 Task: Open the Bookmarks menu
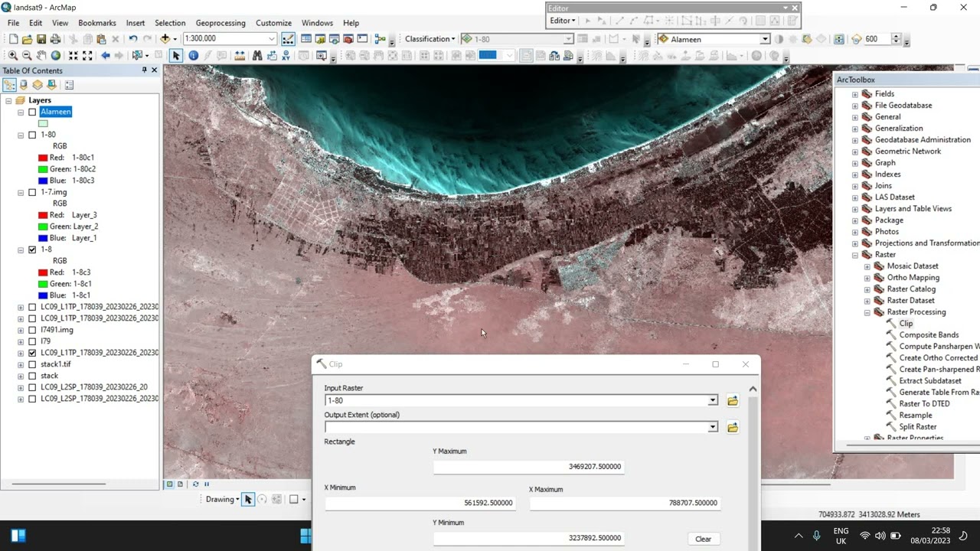[97, 23]
